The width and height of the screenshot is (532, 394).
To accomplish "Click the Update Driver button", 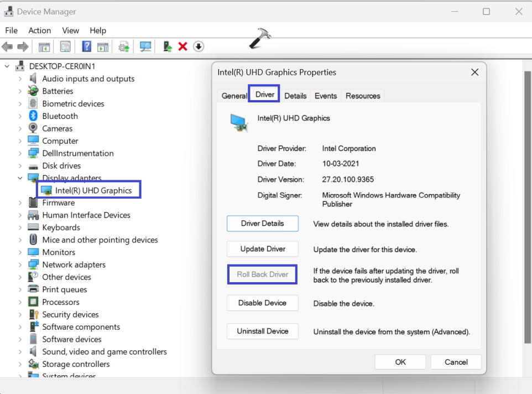I will tap(263, 249).
